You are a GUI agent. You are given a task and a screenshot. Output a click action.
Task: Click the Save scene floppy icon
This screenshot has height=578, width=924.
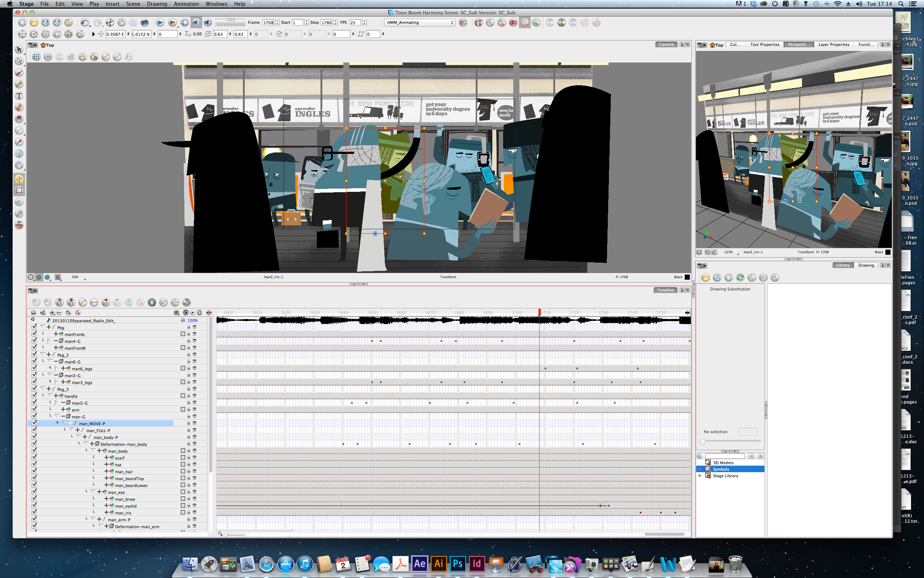(45, 22)
